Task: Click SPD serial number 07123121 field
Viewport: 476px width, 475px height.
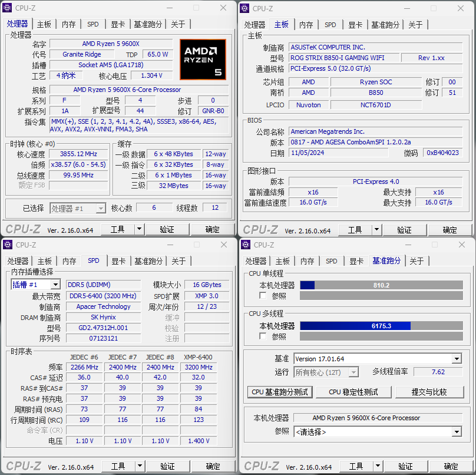Action: click(103, 338)
